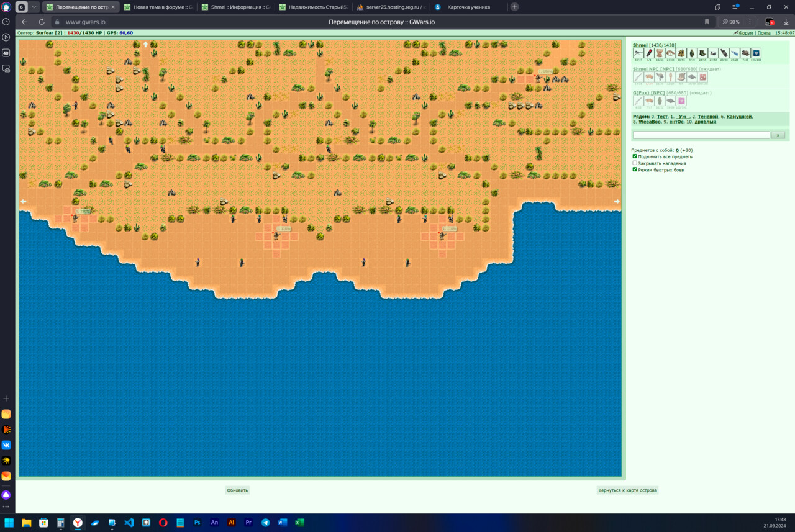This screenshot has width=795, height=532.
Task: Click Shmel's boots equipment icon
Action: (x=702, y=53)
